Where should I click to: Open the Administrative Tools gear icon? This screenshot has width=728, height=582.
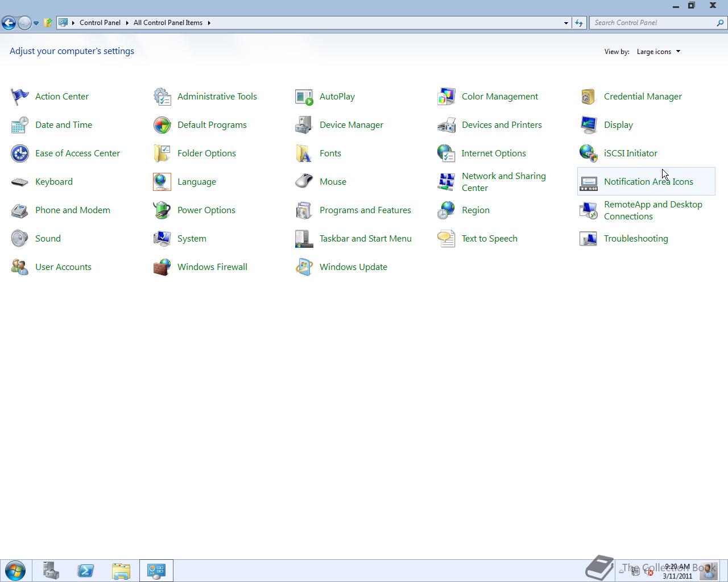162,97
